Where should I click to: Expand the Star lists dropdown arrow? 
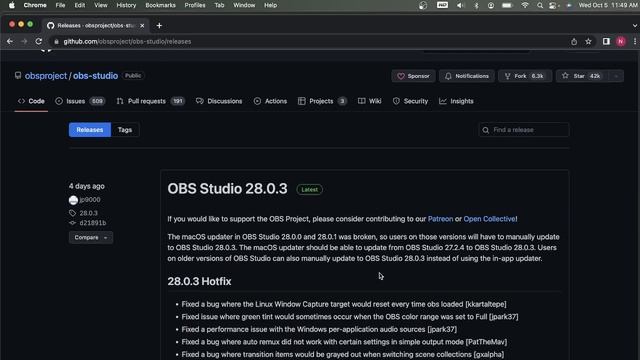point(616,76)
